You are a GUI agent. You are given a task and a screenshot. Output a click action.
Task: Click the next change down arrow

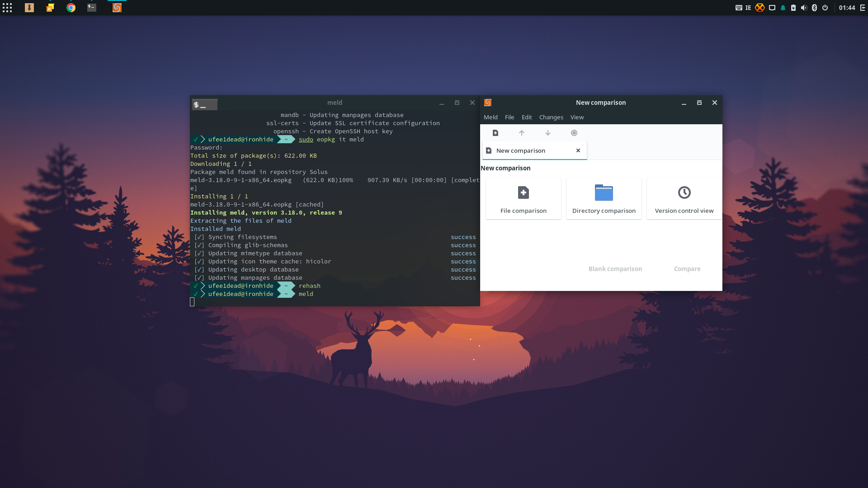(x=548, y=133)
